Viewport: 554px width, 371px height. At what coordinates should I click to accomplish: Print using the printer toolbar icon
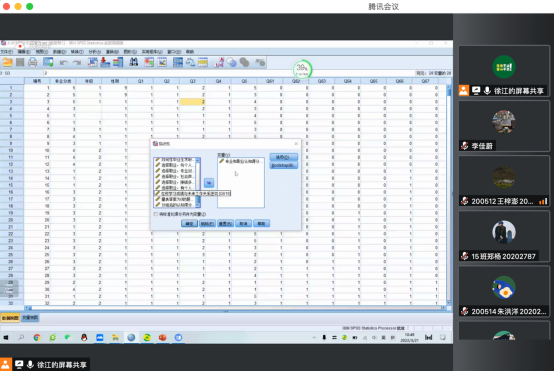click(33, 63)
